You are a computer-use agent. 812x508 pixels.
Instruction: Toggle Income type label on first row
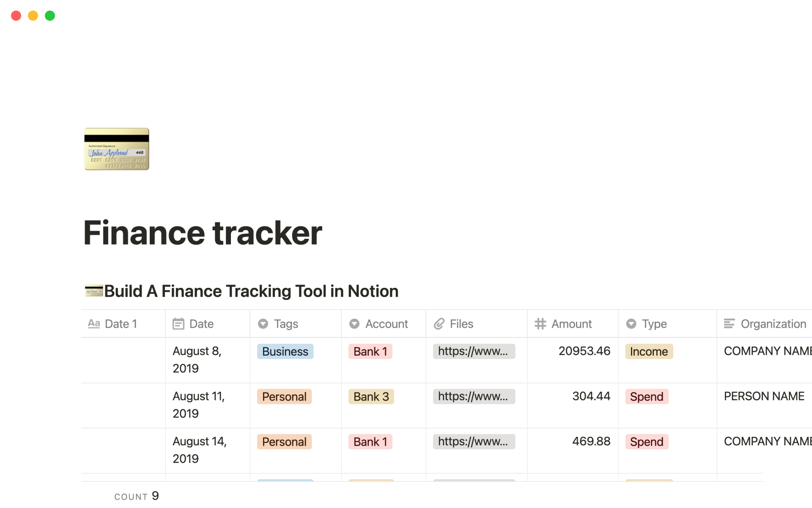pos(648,351)
